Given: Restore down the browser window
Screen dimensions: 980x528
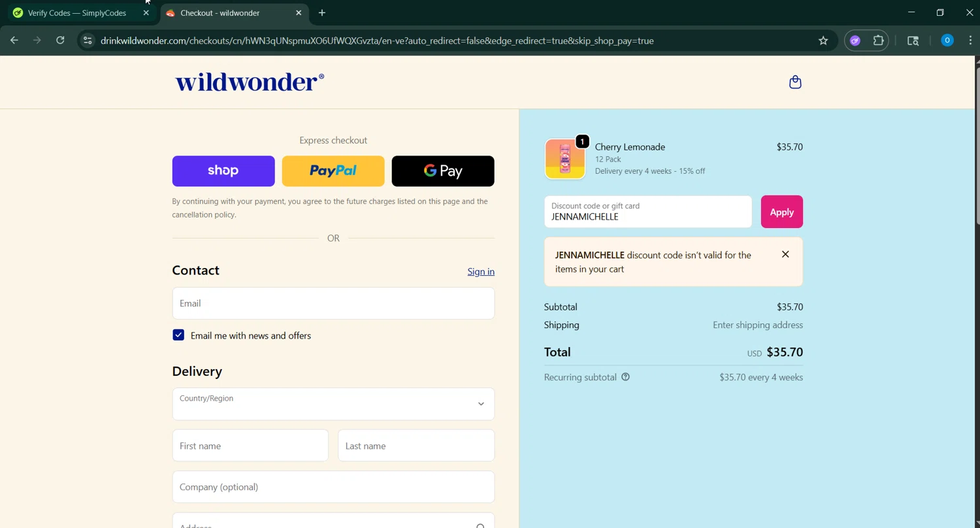Looking at the screenshot, I should 940,12.
